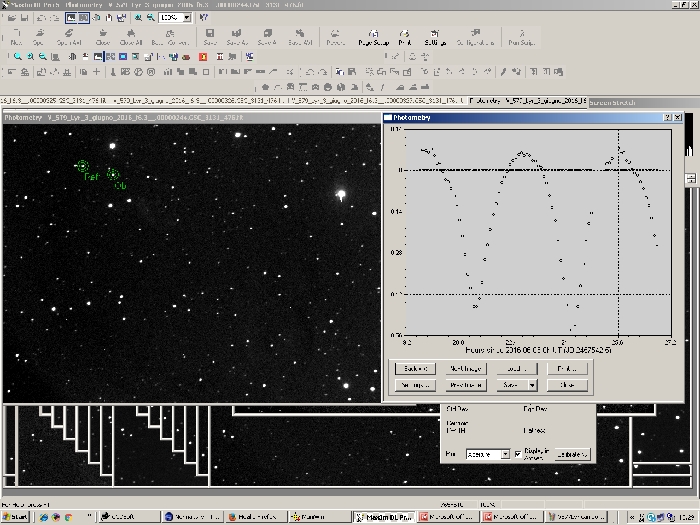700x525 pixels.
Task: Click the context help arrow-question icon
Action: point(204,18)
